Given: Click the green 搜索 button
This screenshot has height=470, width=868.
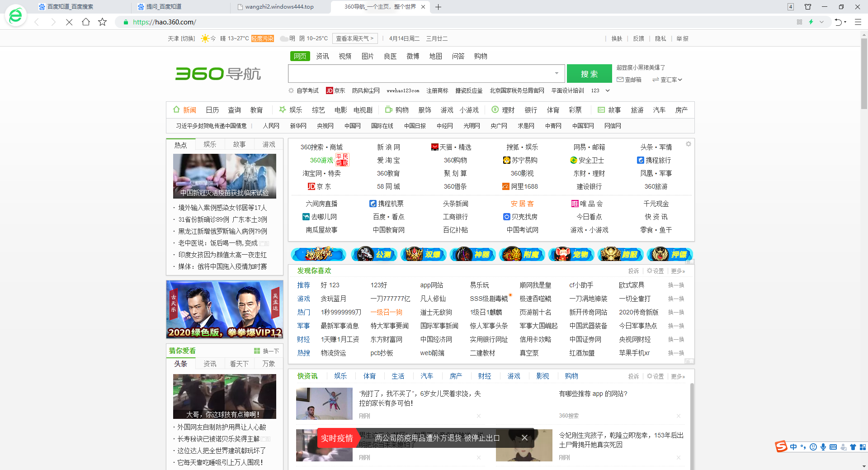Looking at the screenshot, I should (x=589, y=74).
